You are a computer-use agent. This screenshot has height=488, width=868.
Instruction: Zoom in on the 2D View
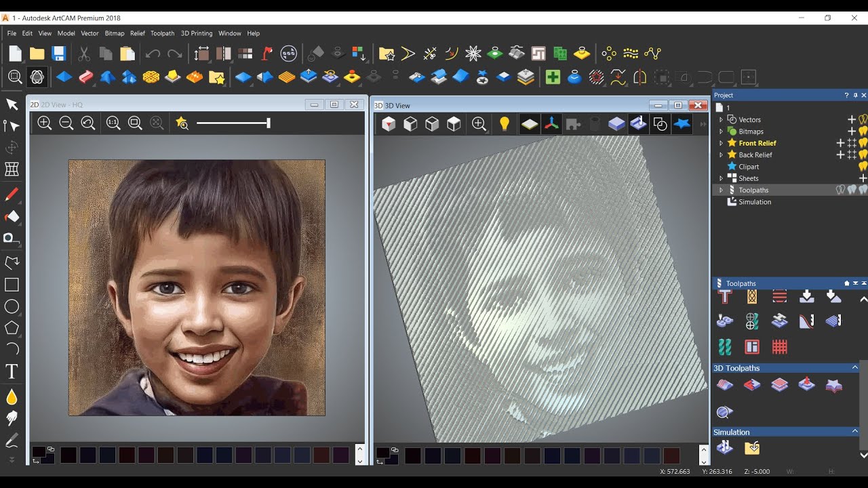point(45,123)
